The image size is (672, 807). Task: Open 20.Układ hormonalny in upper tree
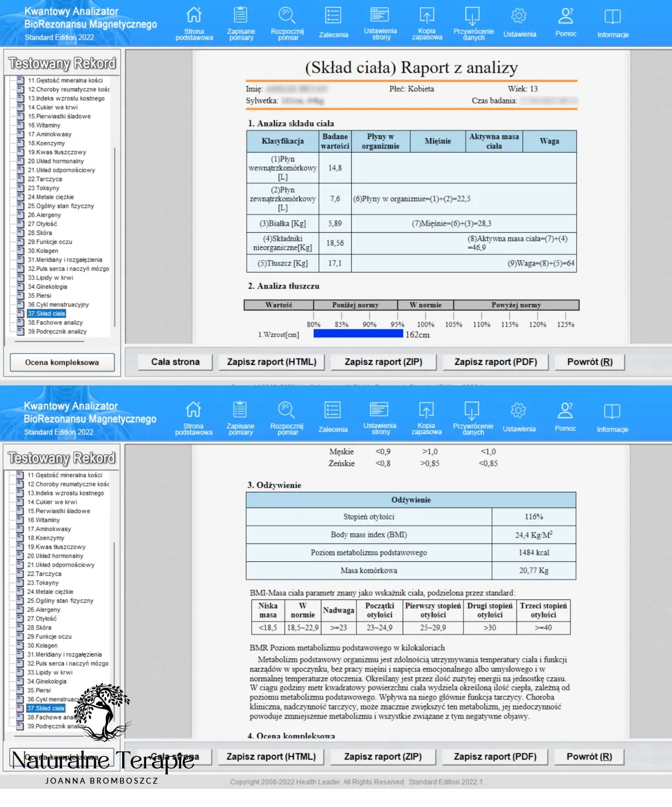click(56, 161)
